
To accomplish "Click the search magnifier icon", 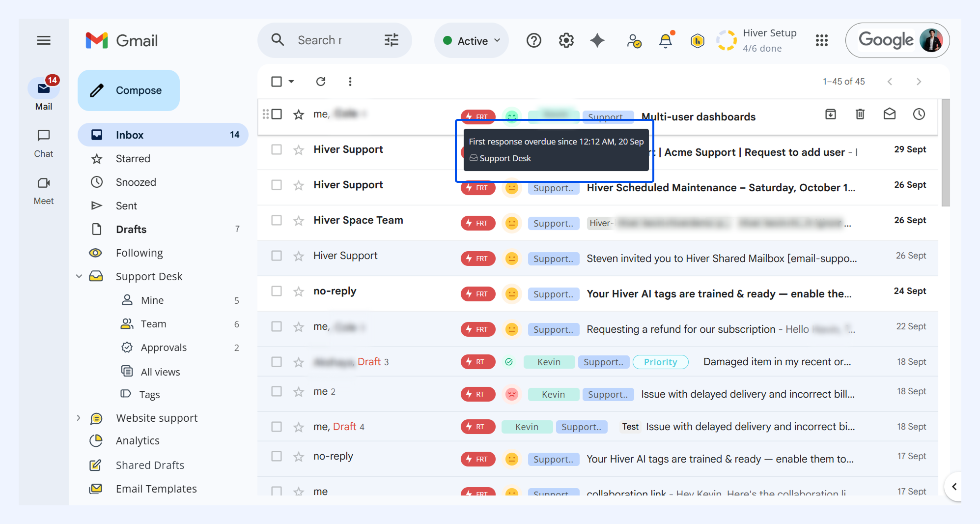I will click(278, 40).
